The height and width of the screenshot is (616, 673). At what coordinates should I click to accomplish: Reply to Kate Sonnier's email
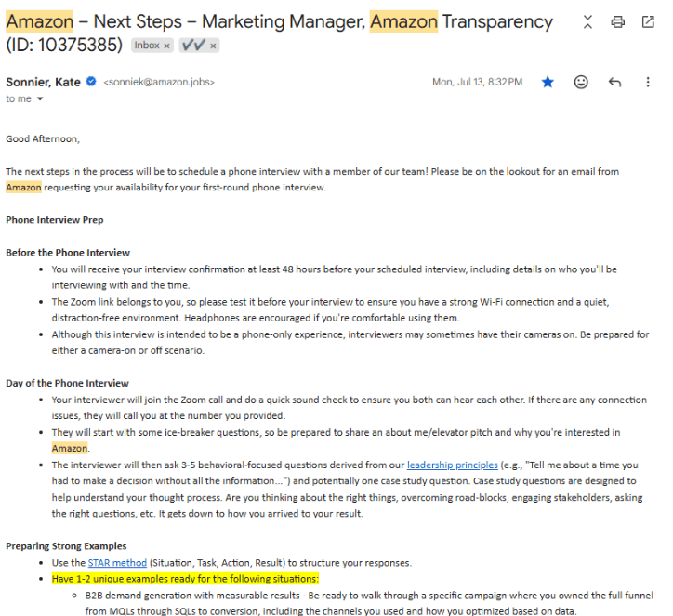[614, 82]
